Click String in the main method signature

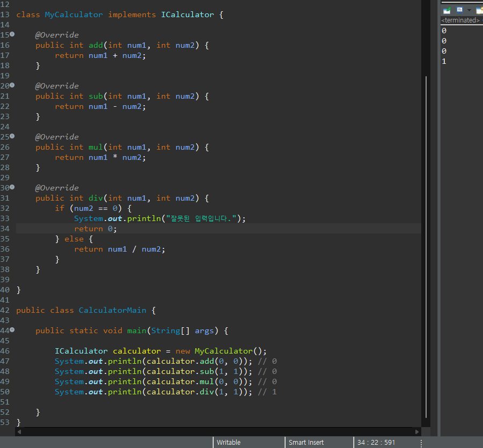(x=165, y=331)
